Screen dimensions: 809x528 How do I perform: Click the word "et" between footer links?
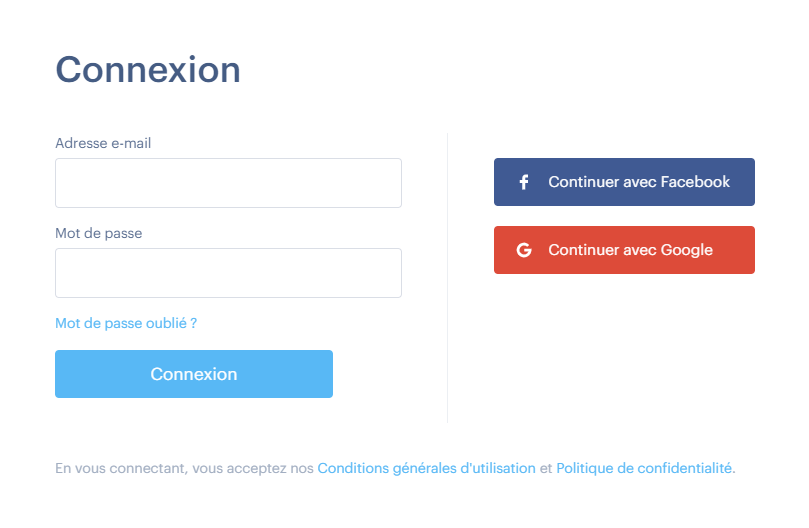click(546, 468)
